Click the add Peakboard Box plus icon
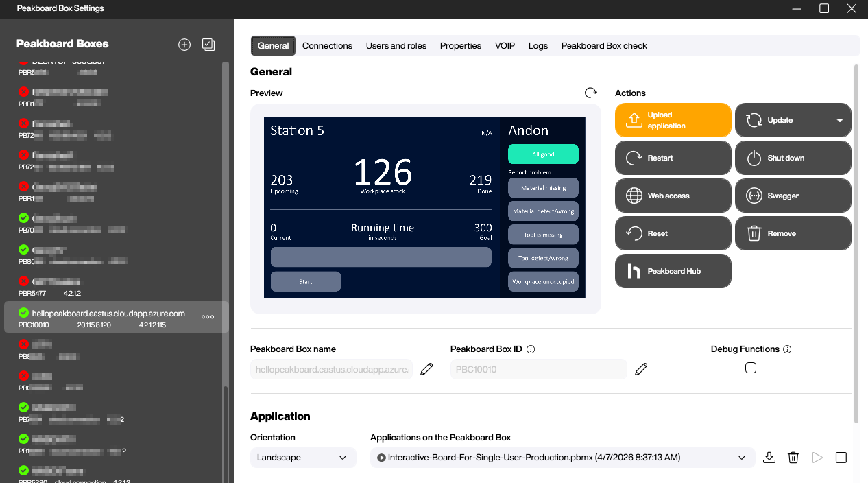The height and width of the screenshot is (483, 868). pyautogui.click(x=184, y=45)
